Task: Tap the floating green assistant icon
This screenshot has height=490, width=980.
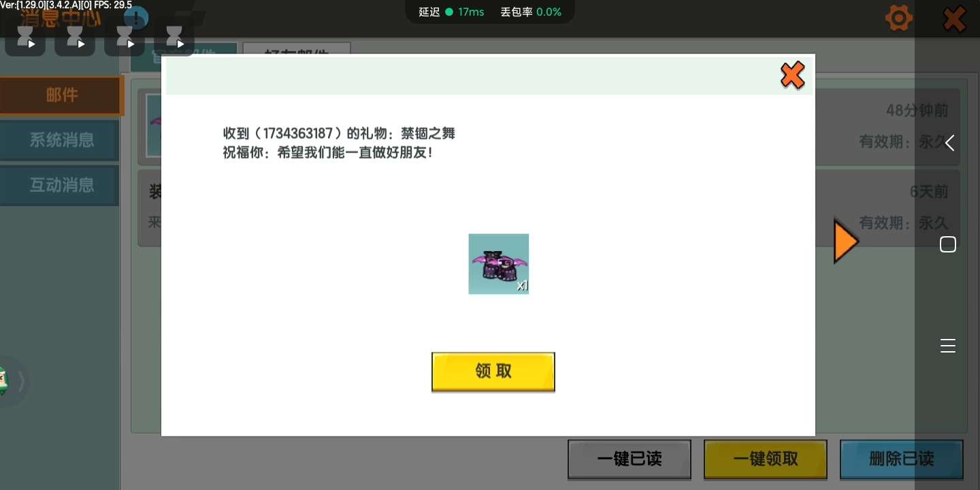Action: click(3, 381)
